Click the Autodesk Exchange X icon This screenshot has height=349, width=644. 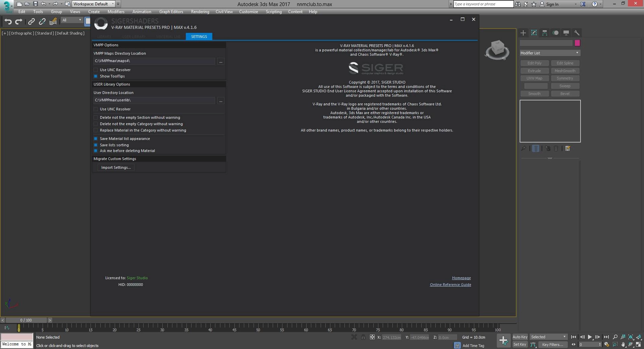pyautogui.click(x=583, y=4)
